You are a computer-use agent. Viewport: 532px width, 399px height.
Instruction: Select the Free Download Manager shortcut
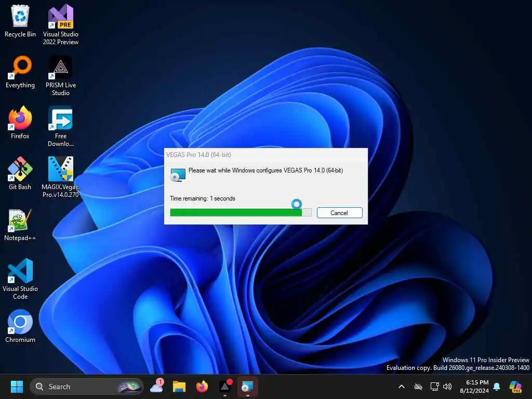(61, 127)
